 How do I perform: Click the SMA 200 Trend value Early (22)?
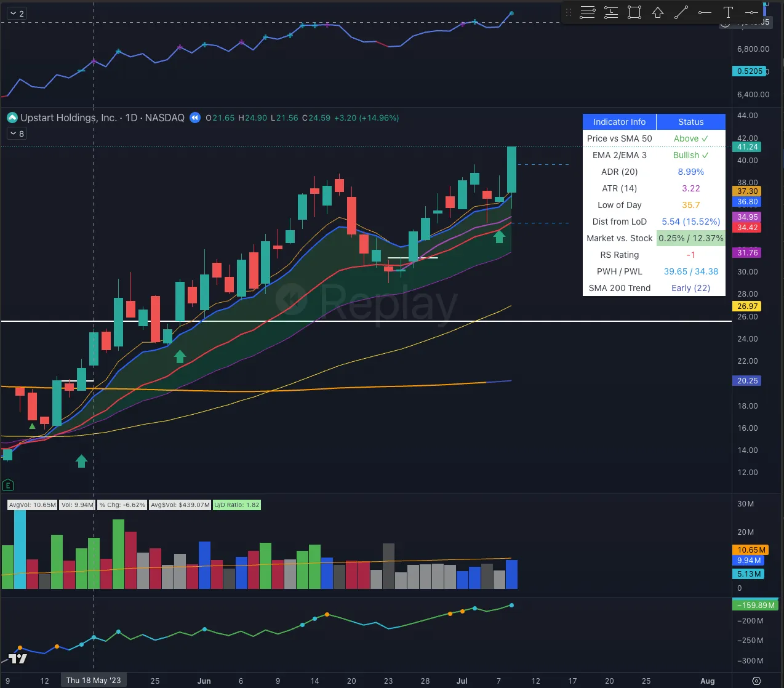point(691,288)
